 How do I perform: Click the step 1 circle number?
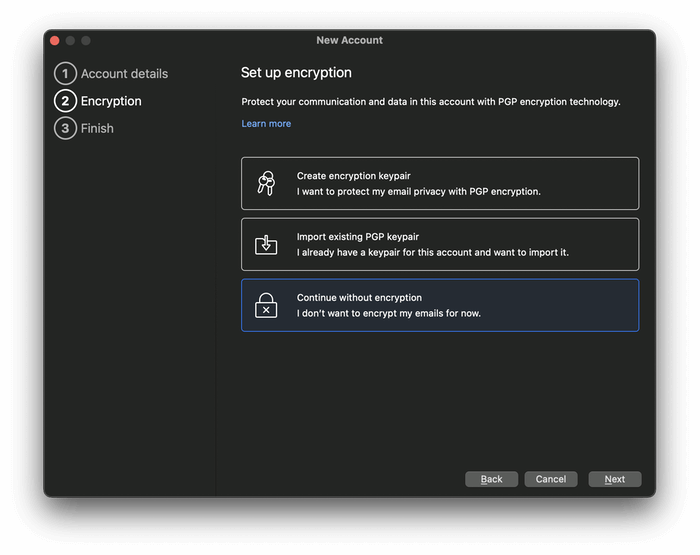[x=65, y=74]
